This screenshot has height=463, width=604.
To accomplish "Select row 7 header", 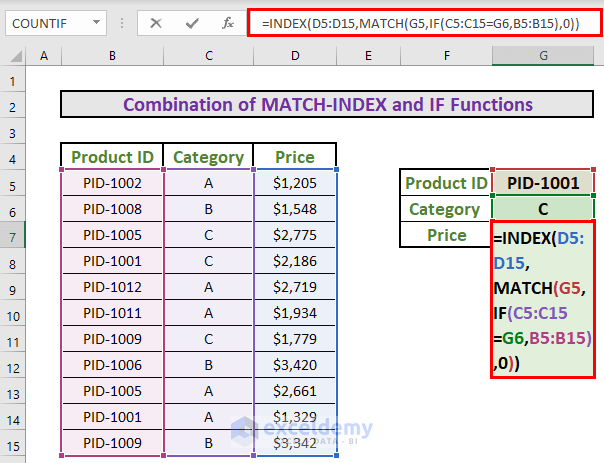I will (13, 235).
